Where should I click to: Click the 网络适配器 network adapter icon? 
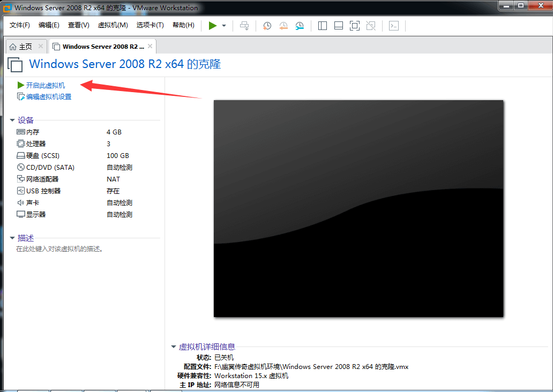(21, 179)
